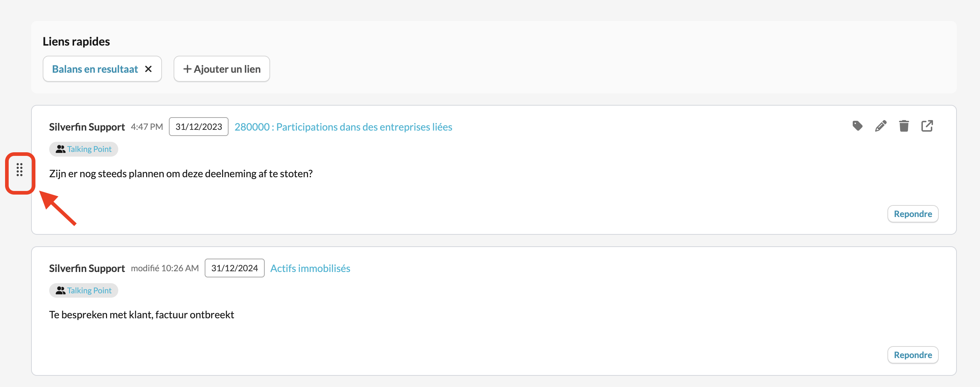980x387 pixels.
Task: Click the drag handle dots beside first note
Action: point(20,170)
